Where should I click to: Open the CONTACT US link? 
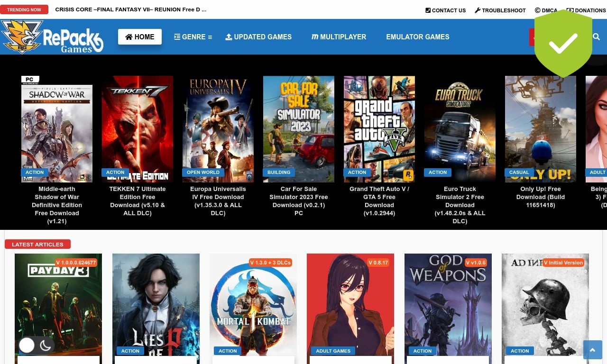click(446, 10)
